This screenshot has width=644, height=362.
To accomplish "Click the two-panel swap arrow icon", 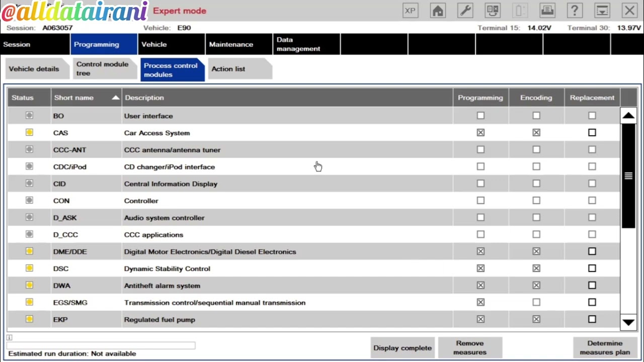I will [493, 11].
